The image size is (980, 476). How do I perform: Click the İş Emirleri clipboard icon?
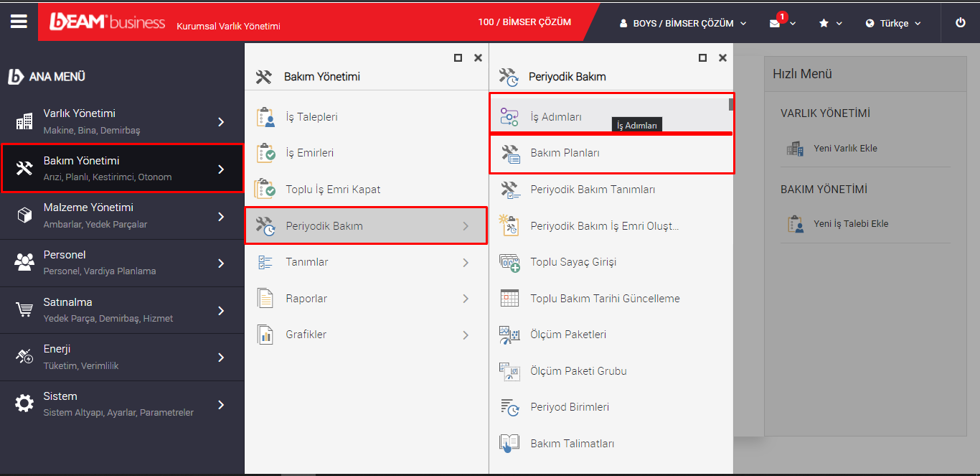coord(265,153)
